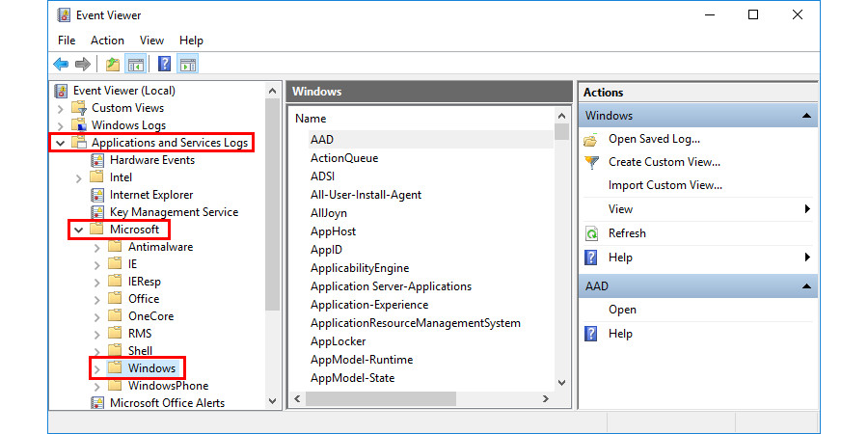Click Help icon under AAD actions
Screen dimensions: 868x434
pos(591,334)
